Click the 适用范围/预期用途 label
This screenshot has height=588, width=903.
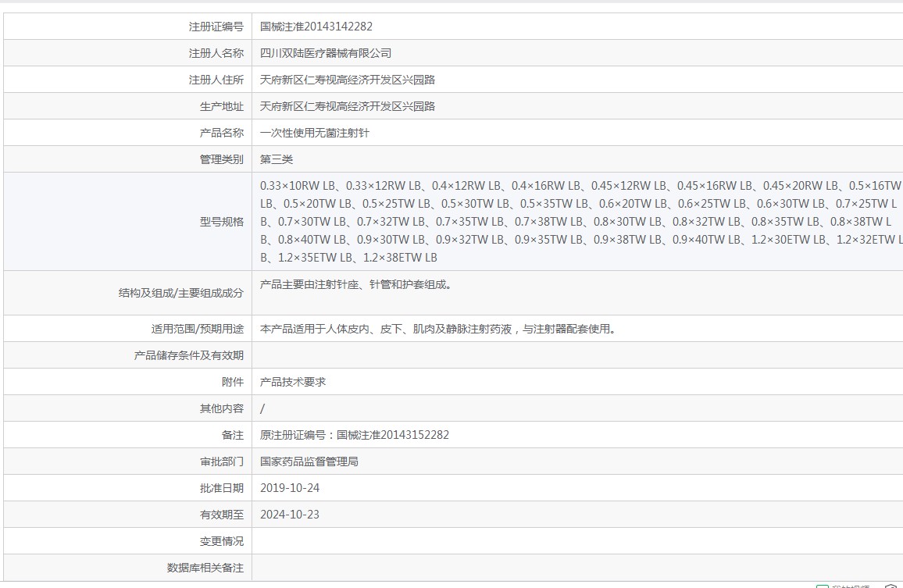tap(198, 329)
